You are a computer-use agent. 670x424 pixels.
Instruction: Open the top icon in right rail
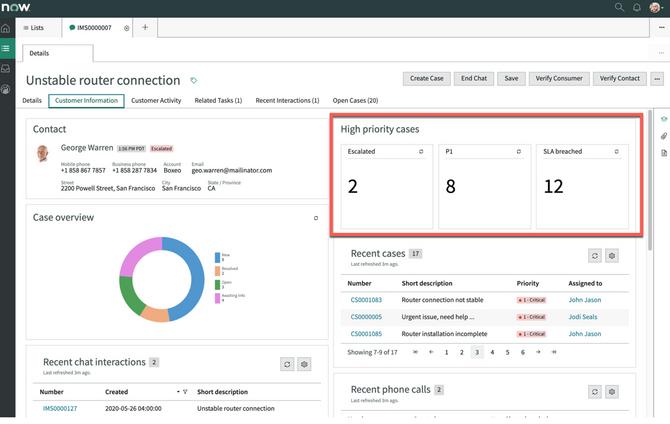coord(664,119)
